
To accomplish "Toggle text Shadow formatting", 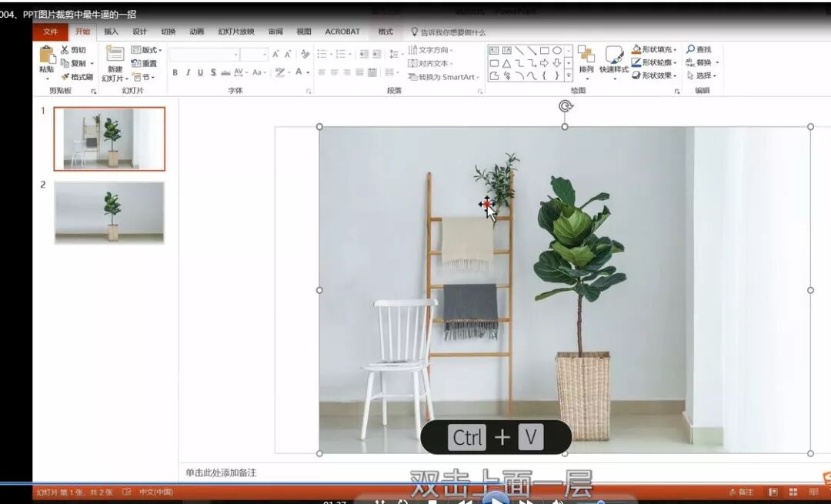I will (213, 72).
